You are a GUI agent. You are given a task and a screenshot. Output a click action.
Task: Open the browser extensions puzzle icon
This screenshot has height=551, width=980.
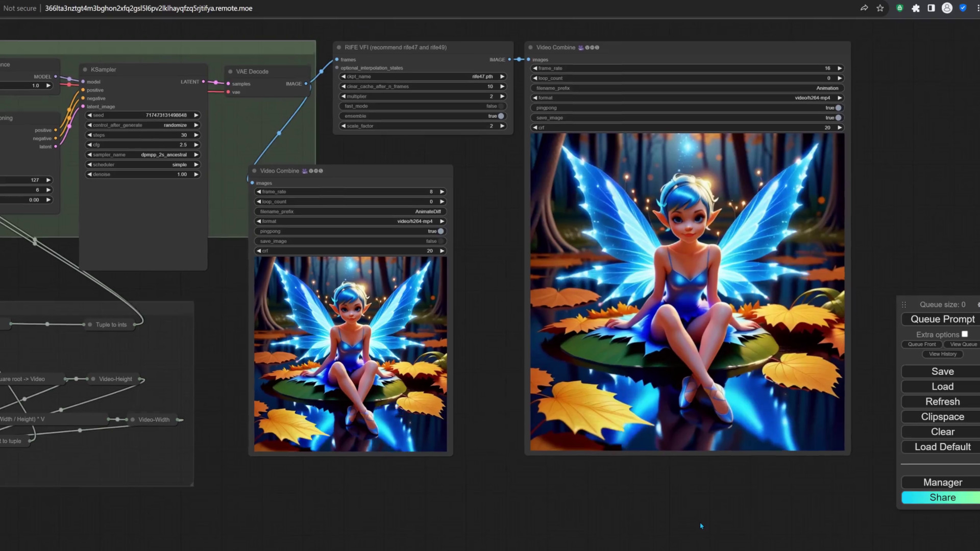pos(916,8)
